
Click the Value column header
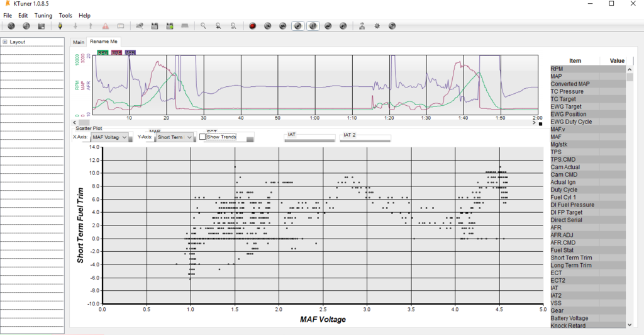[617, 61]
